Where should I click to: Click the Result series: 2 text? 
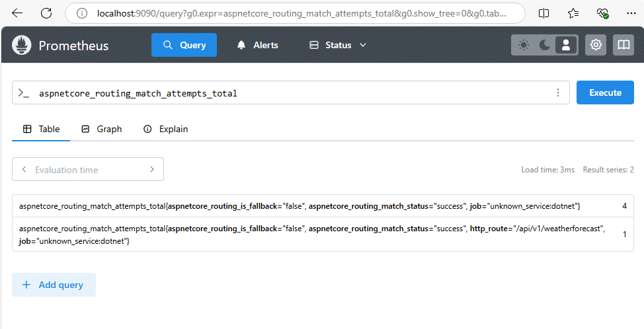click(608, 170)
